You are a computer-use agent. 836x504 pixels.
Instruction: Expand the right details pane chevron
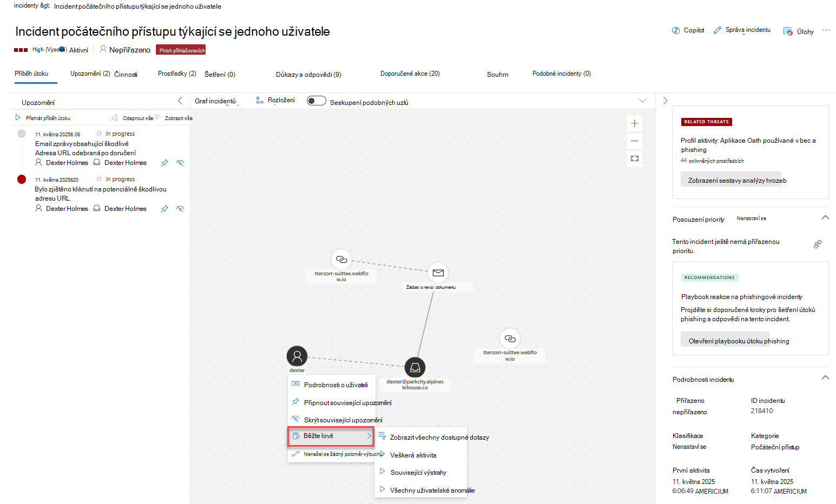tap(666, 101)
